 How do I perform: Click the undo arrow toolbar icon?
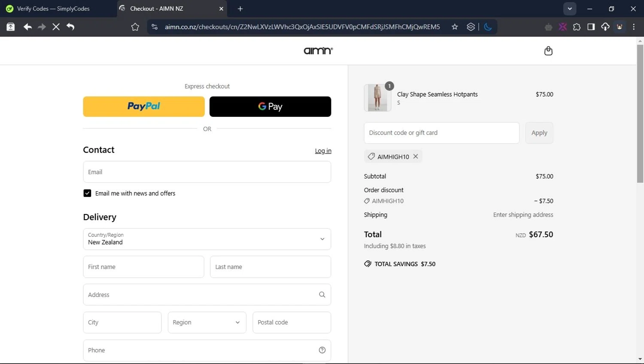point(70,27)
